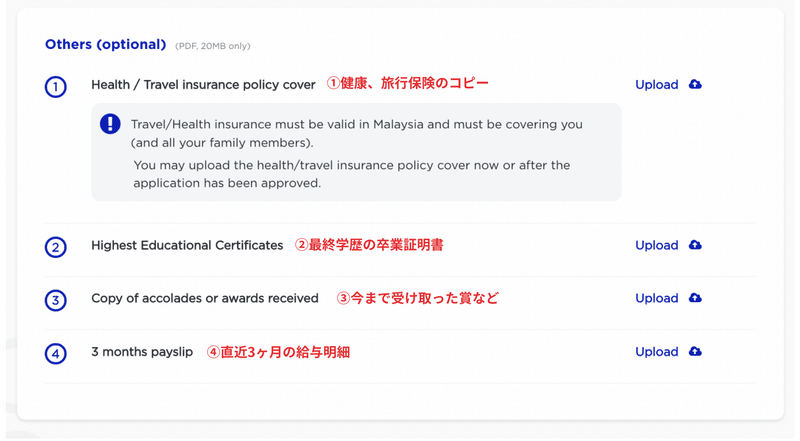
Task: Click the circled number 1 icon
Action: coord(56,87)
